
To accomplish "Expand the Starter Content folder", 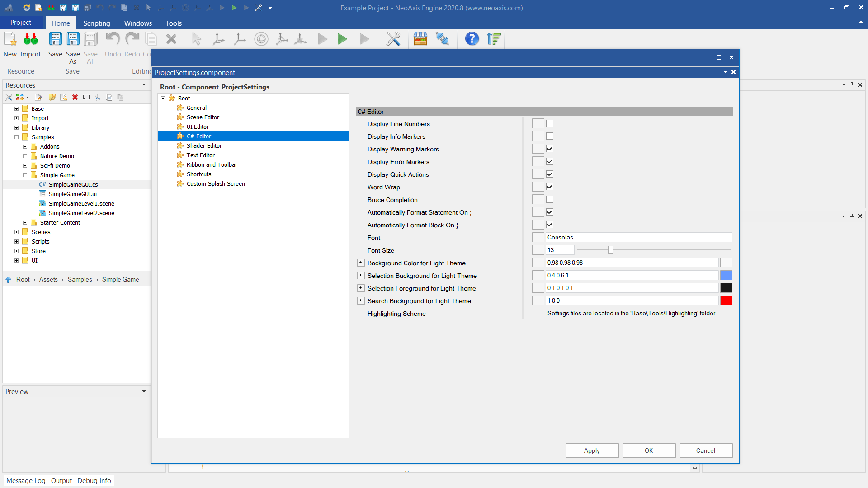I will pos(25,222).
